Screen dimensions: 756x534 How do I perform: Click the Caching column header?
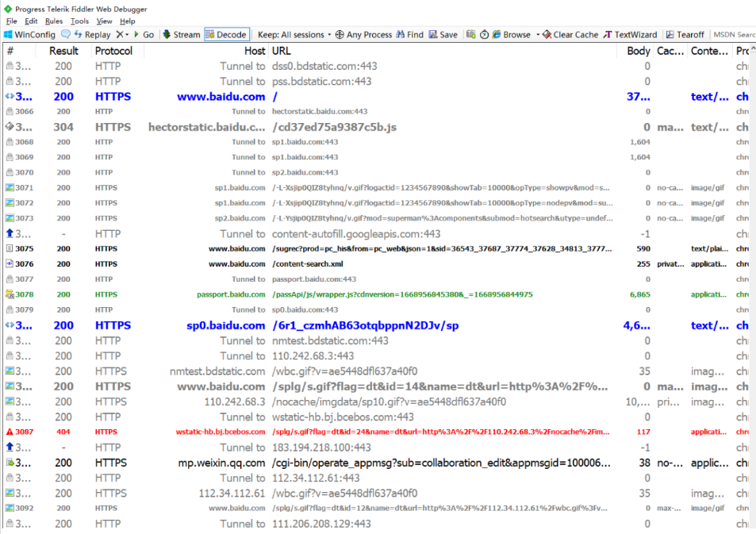point(670,51)
